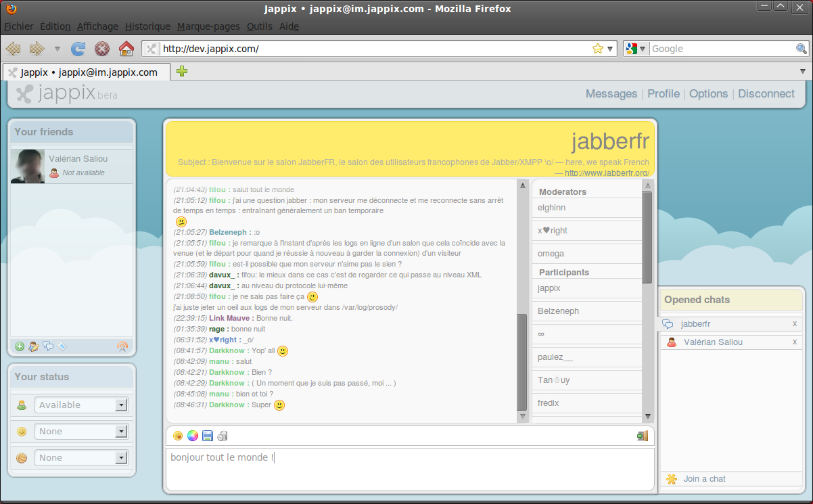This screenshot has width=813, height=504.
Task: Click the Disconnect link
Action: point(766,94)
